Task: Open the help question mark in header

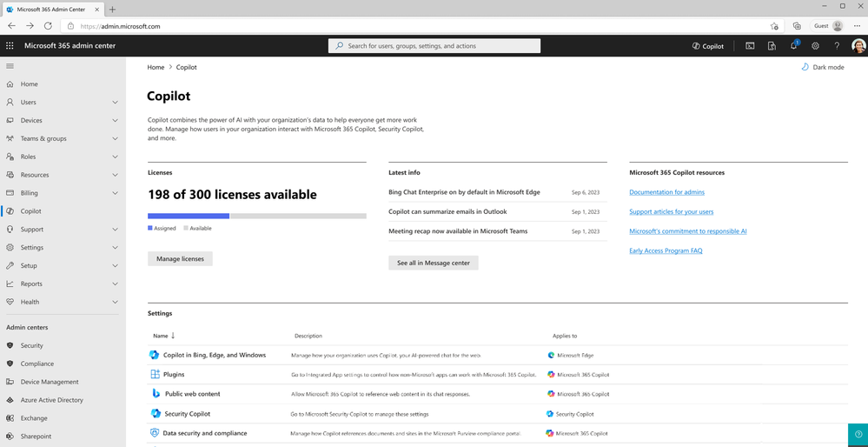Action: (837, 46)
